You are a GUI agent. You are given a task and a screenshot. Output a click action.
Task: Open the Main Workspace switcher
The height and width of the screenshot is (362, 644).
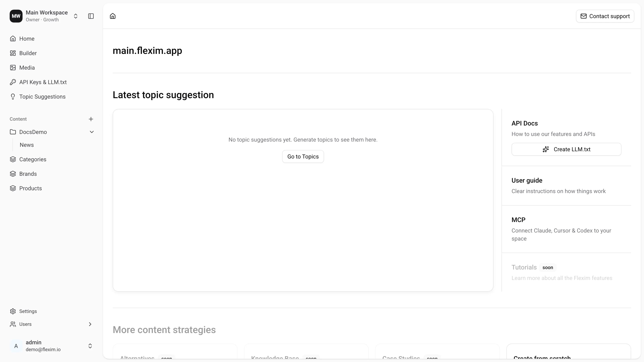coord(75,16)
